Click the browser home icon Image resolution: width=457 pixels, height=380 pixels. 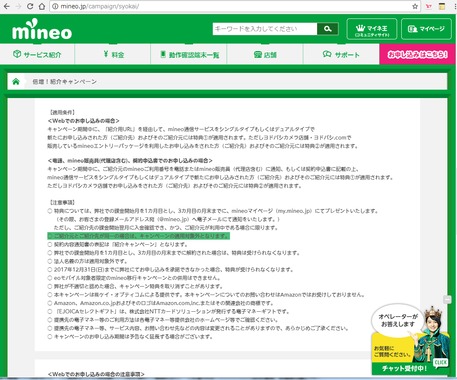[42, 6]
